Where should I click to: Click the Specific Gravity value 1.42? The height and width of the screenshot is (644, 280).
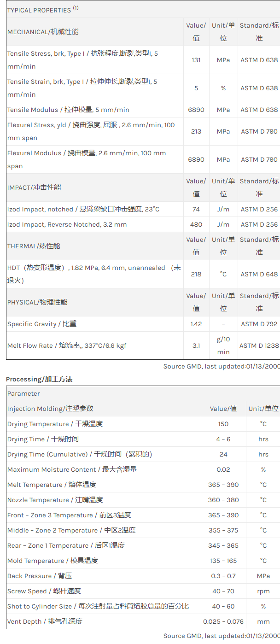(x=196, y=324)
